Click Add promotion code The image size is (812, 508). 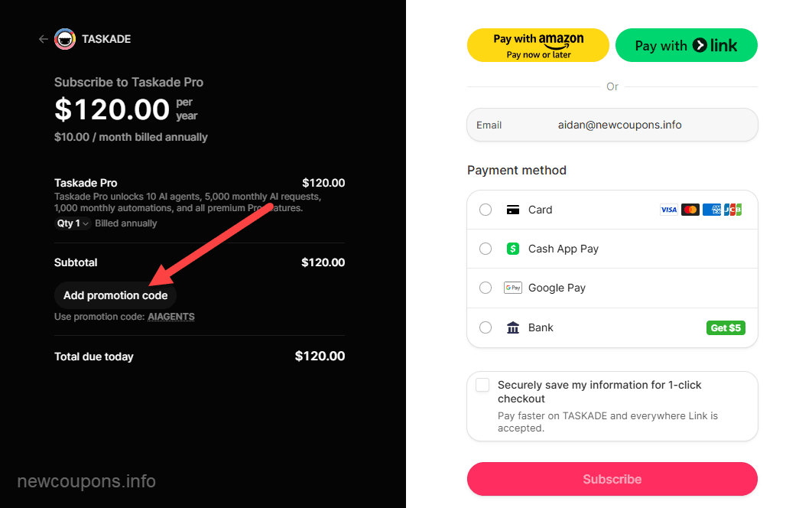[x=115, y=295]
